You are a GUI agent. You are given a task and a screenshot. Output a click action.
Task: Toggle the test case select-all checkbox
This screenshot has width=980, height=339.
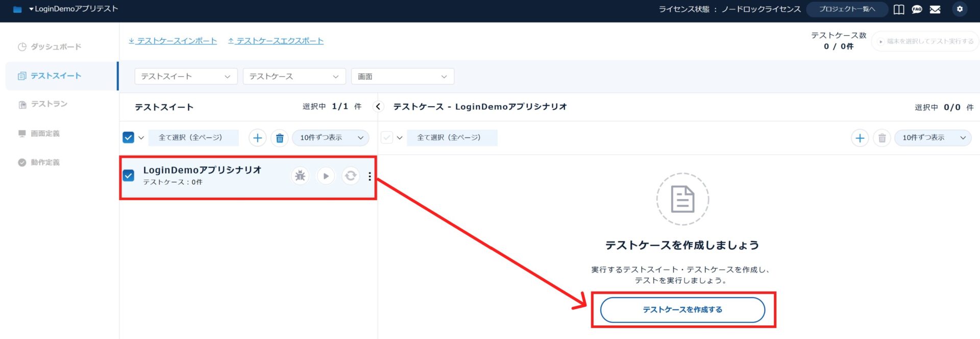(387, 137)
